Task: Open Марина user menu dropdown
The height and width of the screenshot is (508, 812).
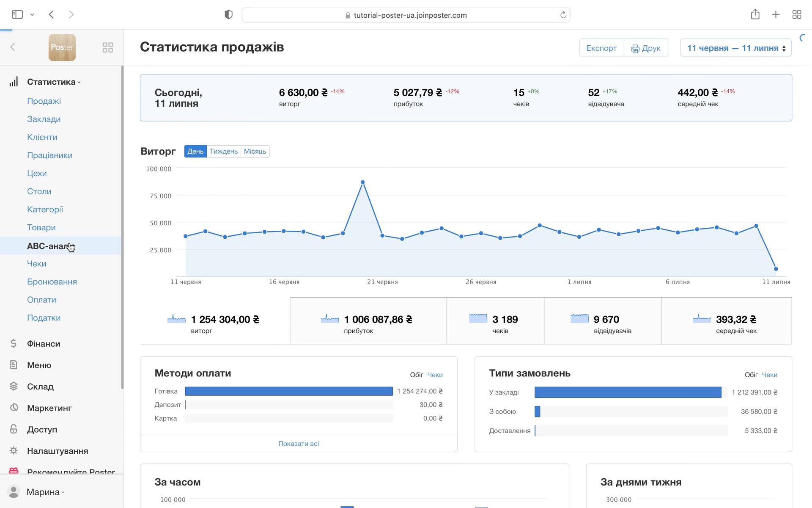Action: (45, 492)
